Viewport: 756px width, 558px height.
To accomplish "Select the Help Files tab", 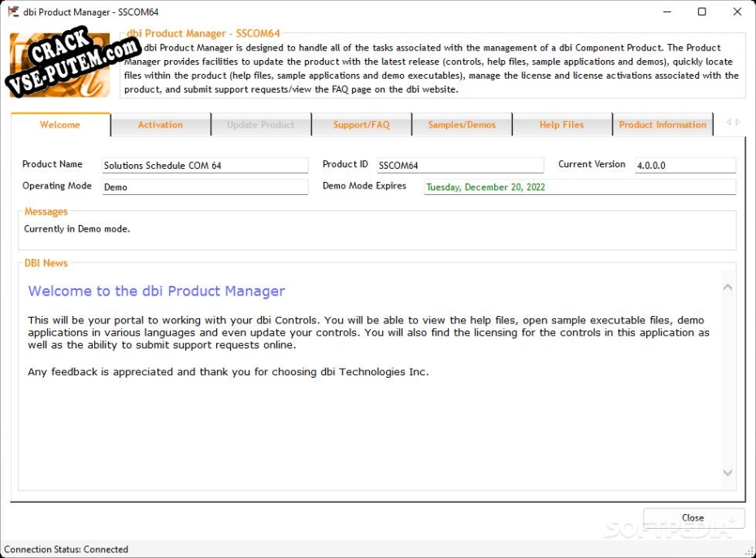I will (x=562, y=125).
